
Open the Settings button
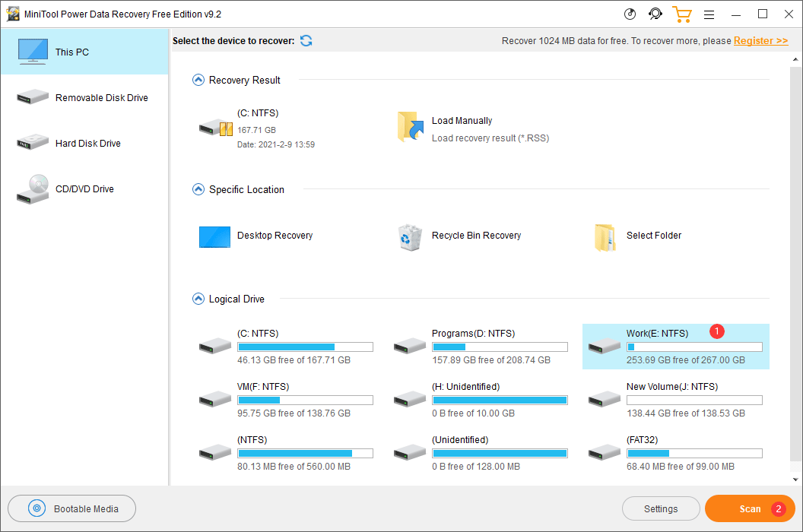[661, 509]
